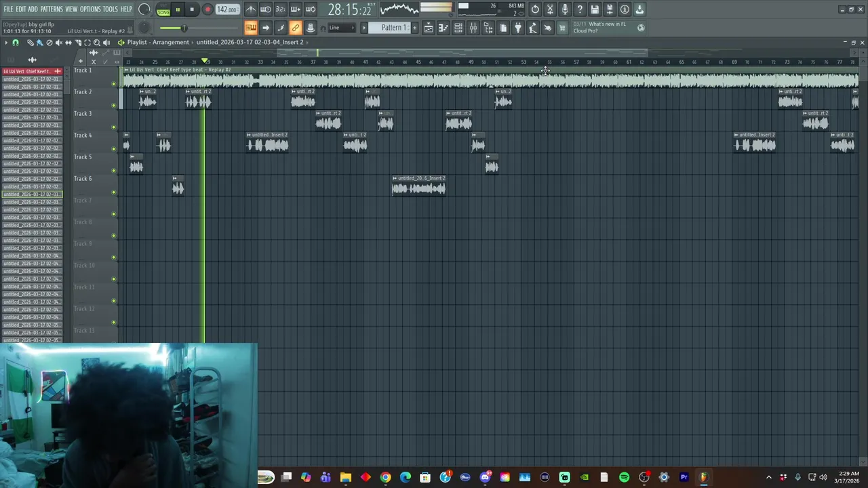Open the Channel rack icon
The width and height of the screenshot is (868, 488).
point(458,28)
